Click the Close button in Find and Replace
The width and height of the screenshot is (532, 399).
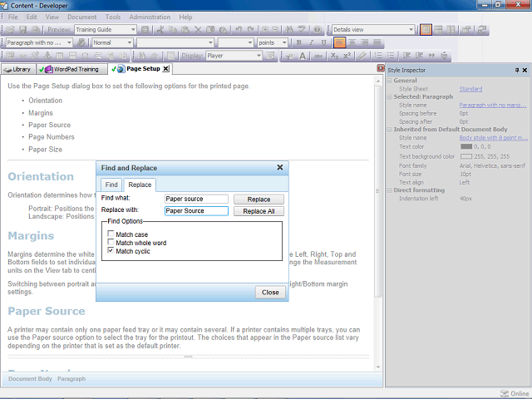click(x=270, y=293)
